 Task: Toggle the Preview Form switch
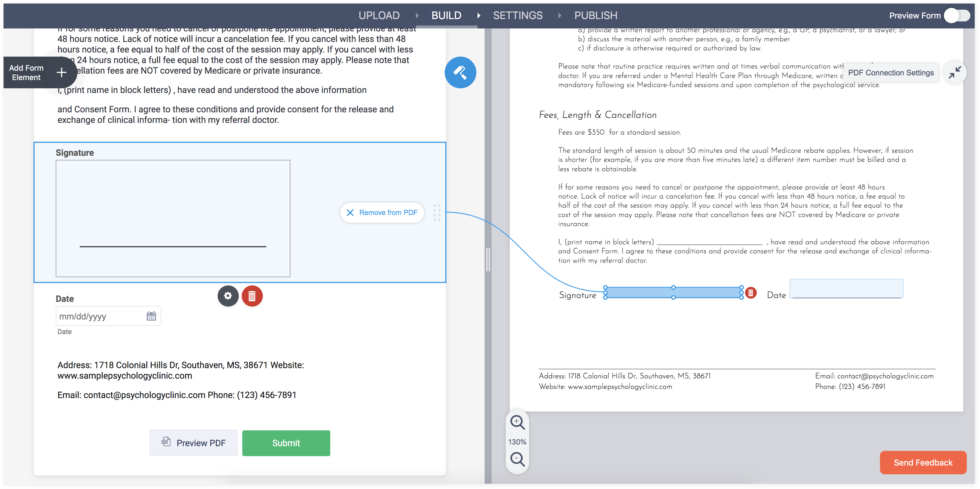(957, 16)
